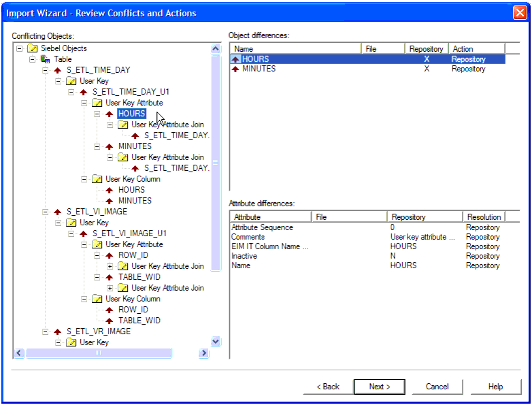
Task: Click folder icon of User Key under S_ETL_VI_IMAGE
Action: (x=71, y=223)
